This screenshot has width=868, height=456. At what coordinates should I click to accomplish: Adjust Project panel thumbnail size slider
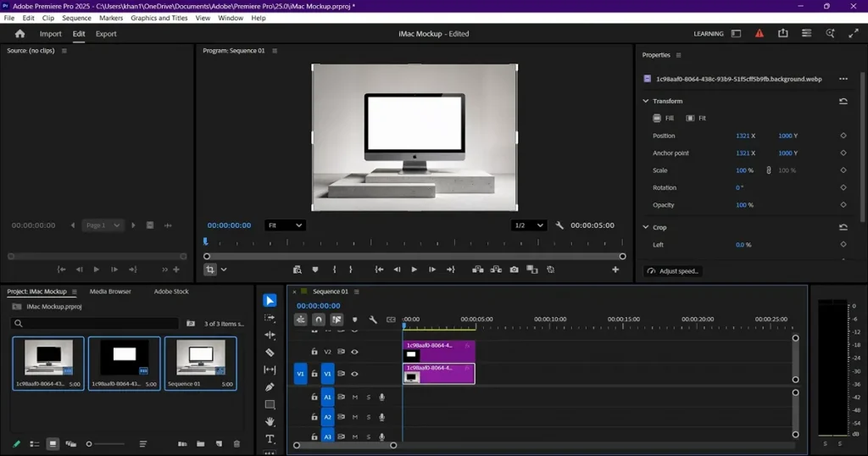tap(105, 444)
